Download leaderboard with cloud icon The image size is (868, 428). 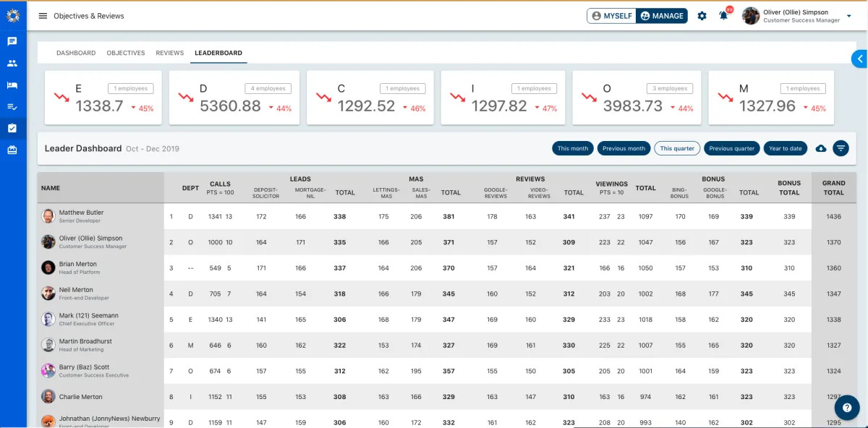(x=821, y=148)
